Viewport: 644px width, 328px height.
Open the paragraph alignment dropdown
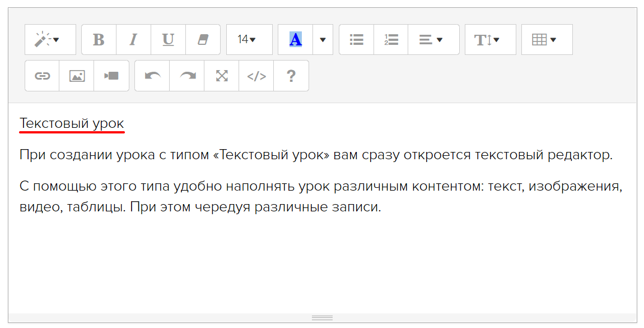pos(433,40)
